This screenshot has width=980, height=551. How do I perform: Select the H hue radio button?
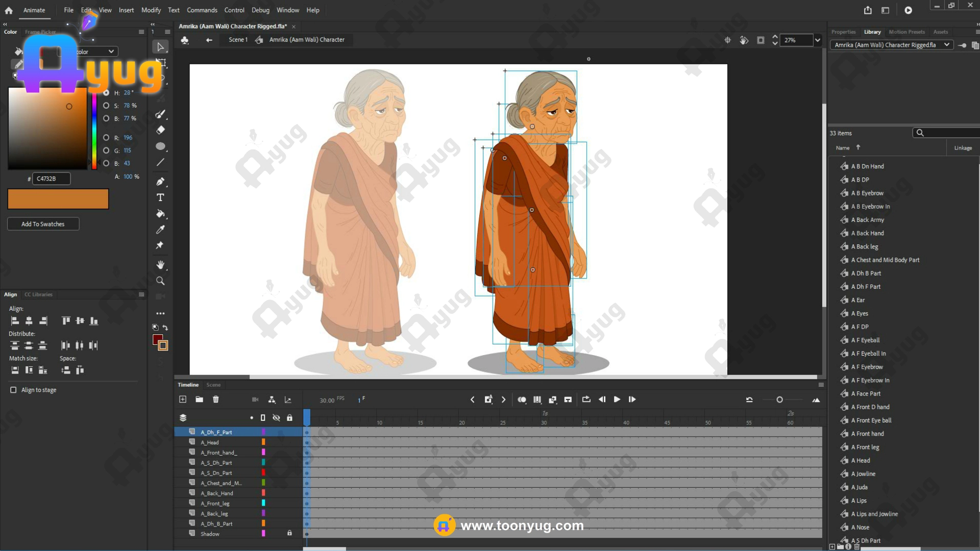tap(106, 93)
